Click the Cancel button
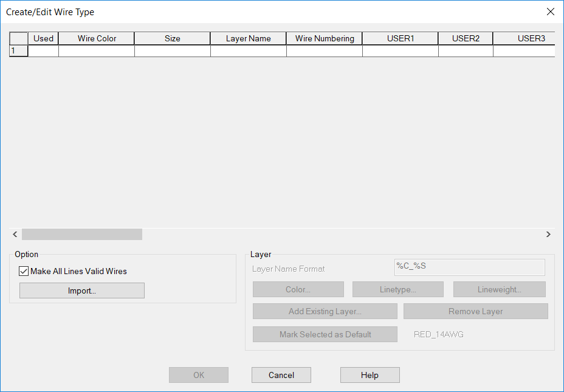 pyautogui.click(x=281, y=375)
